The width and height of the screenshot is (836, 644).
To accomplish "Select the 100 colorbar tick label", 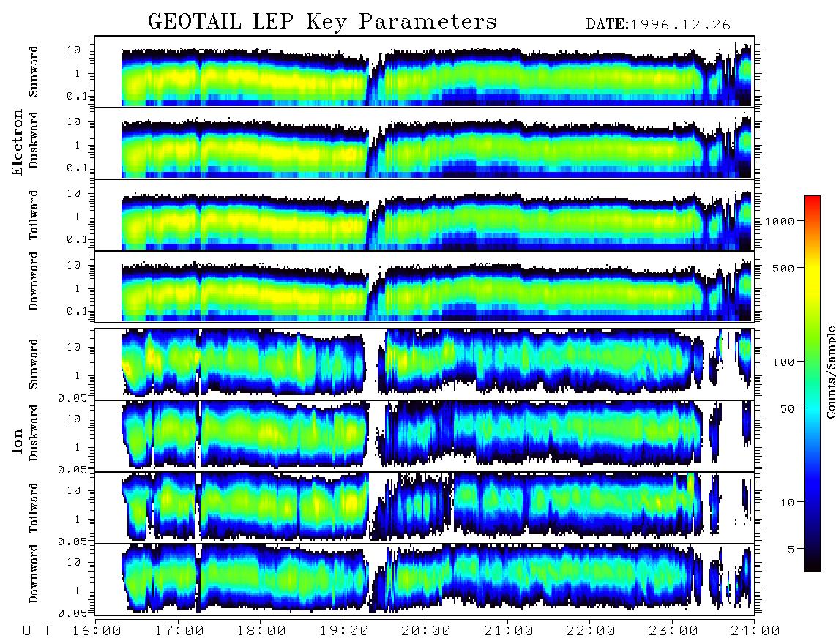I will (784, 362).
